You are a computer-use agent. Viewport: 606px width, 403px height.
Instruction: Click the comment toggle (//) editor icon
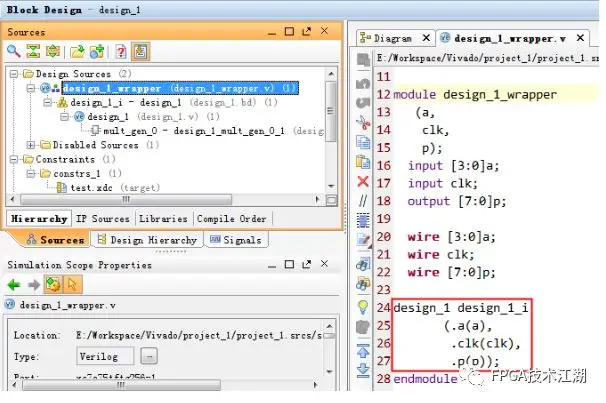coord(362,202)
